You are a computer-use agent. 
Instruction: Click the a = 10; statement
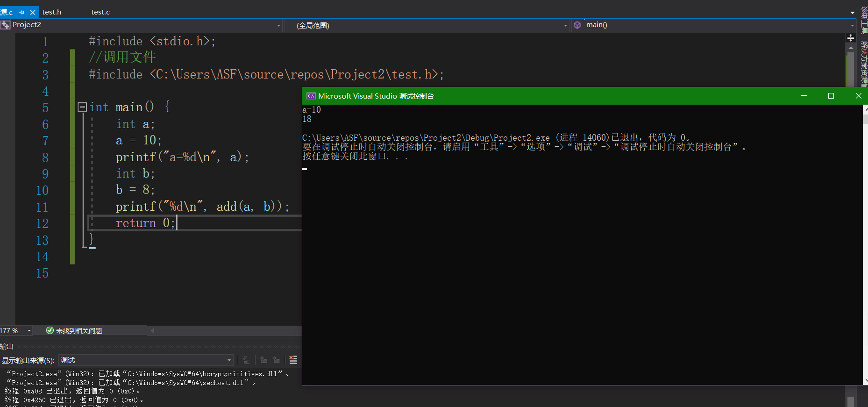click(139, 140)
